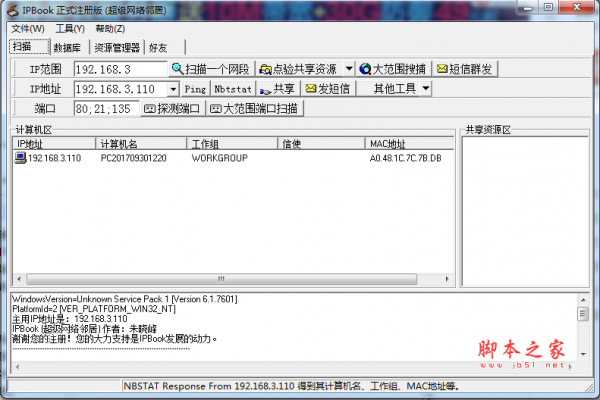Viewport: 600px width, 400px height.
Task: Click inside the 共享资源区 list panel
Action: click(525, 211)
